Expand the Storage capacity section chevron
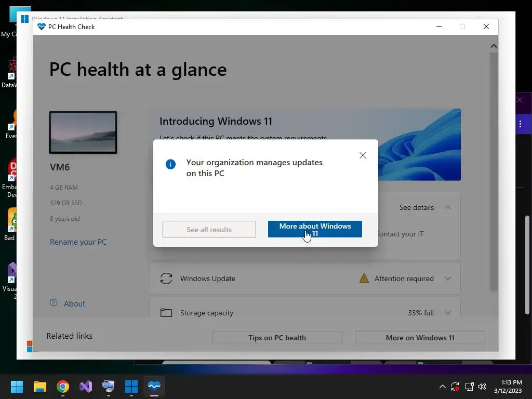This screenshot has width=532, height=399. (x=448, y=313)
